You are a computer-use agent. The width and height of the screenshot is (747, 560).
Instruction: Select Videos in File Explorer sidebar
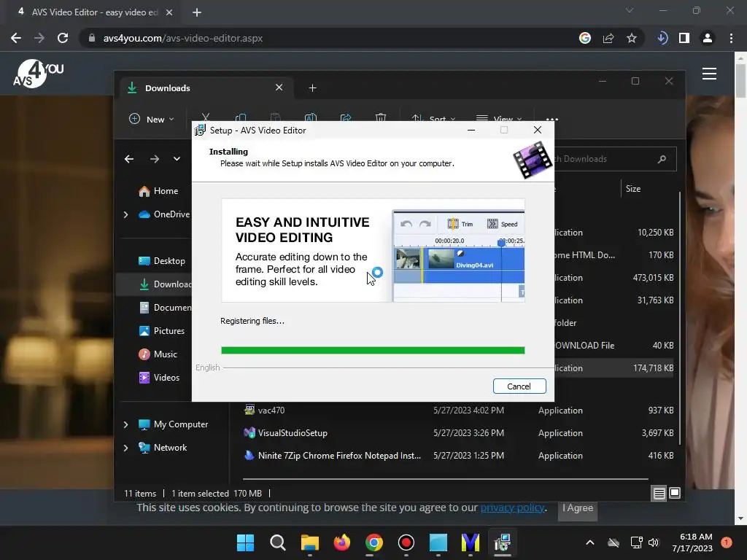pyautogui.click(x=159, y=378)
